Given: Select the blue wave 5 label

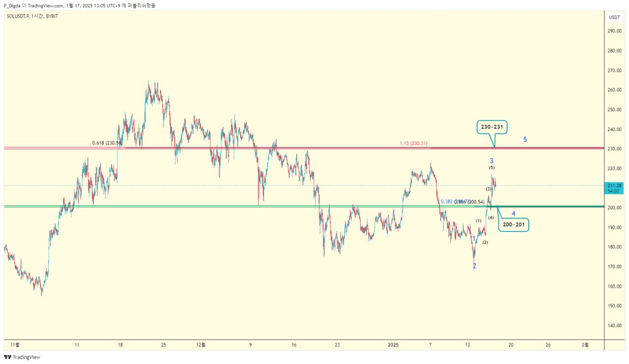Looking at the screenshot, I should pyautogui.click(x=525, y=140).
